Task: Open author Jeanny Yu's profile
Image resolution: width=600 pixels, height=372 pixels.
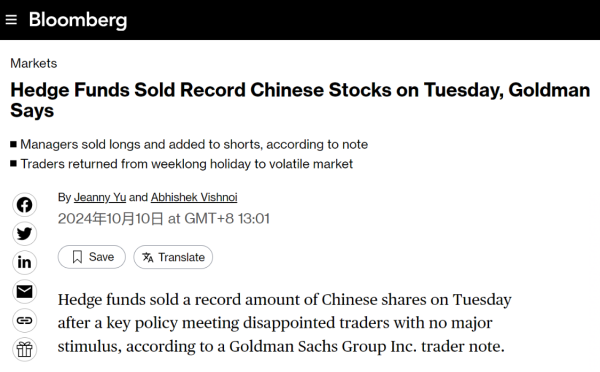Action: coord(100,197)
